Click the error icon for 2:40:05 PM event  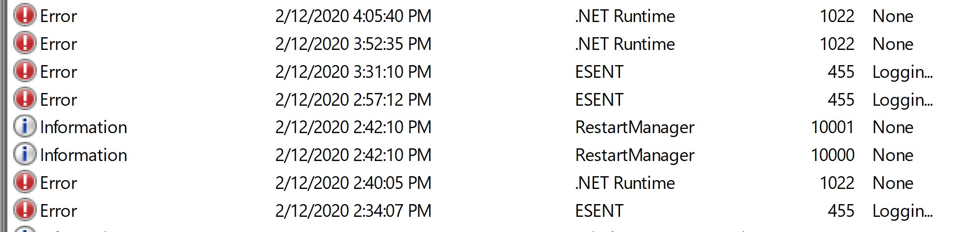(25, 183)
